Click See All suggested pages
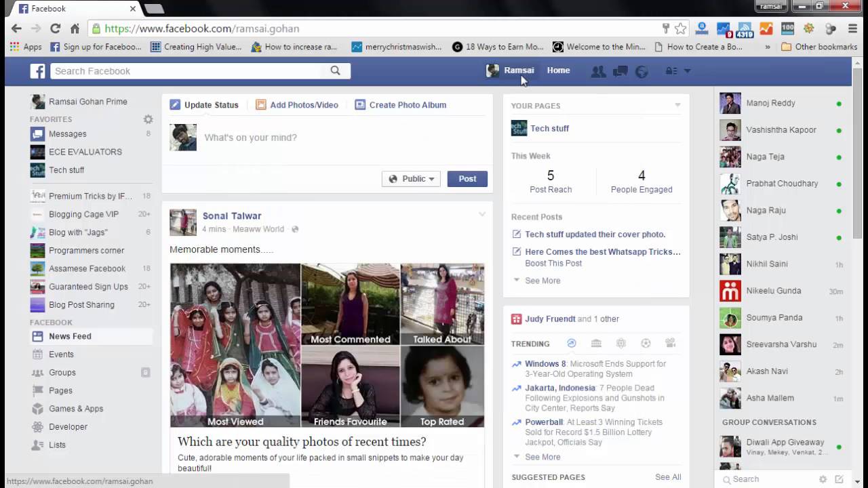Screen dimensions: 868x488 point(668,477)
